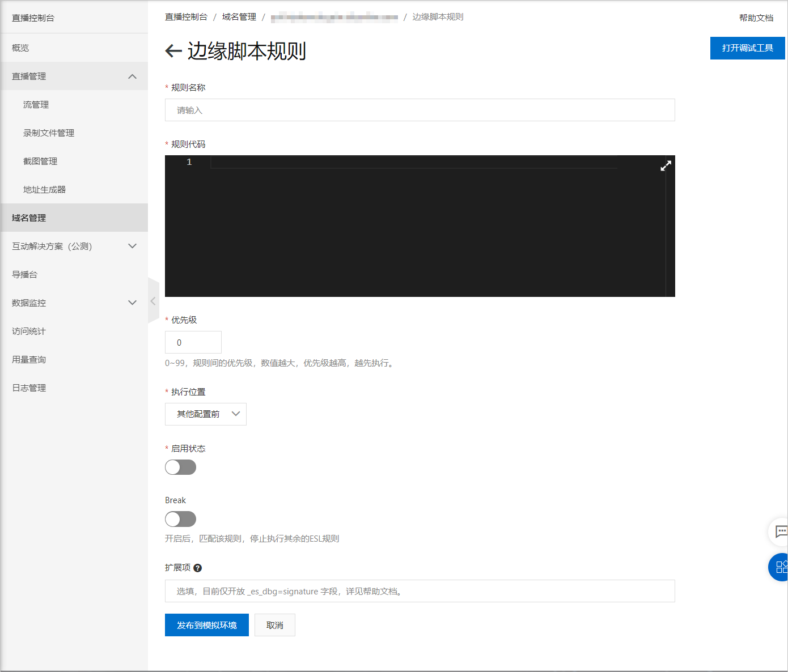The image size is (788, 672).
Task: Click 域名管理 in the breadcrumb
Action: point(239,17)
